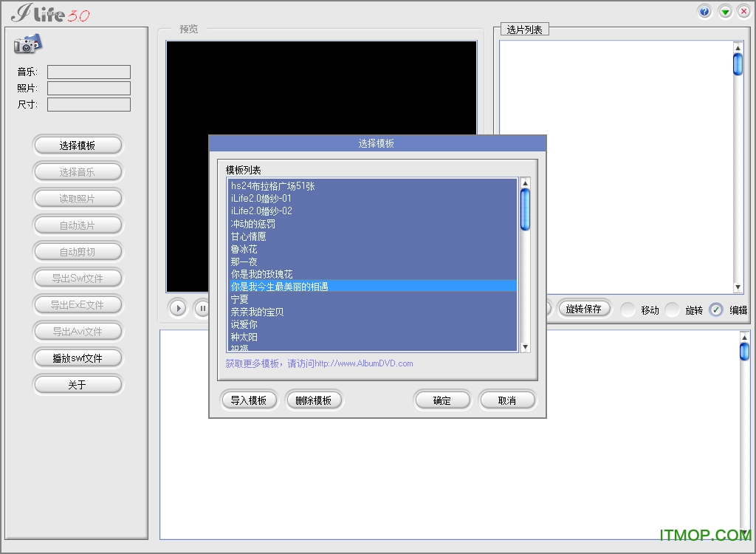Click the 选片列表 scrollbar thumb
Screen dimensions: 756x554
tap(738, 64)
